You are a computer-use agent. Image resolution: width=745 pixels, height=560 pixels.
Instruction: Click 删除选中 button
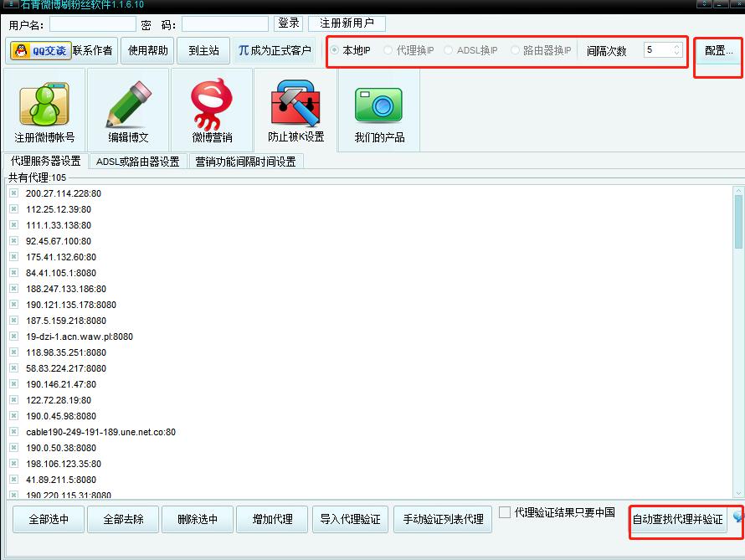click(198, 519)
